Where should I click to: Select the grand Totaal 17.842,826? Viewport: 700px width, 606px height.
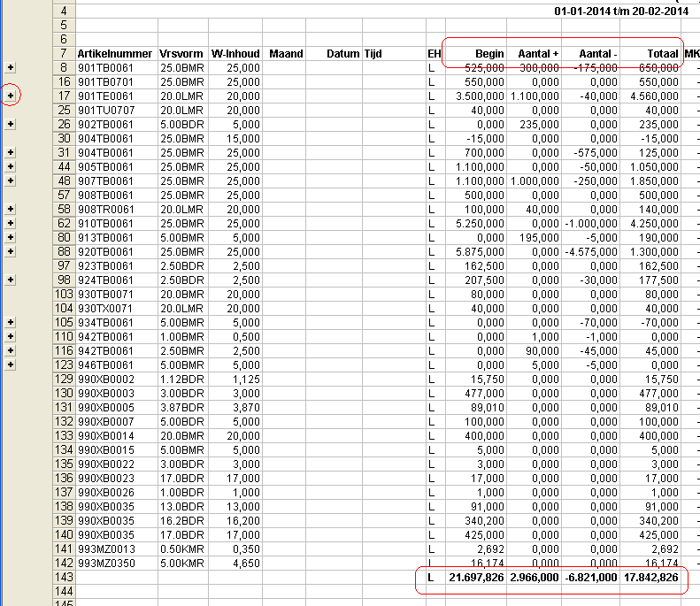tap(650, 577)
